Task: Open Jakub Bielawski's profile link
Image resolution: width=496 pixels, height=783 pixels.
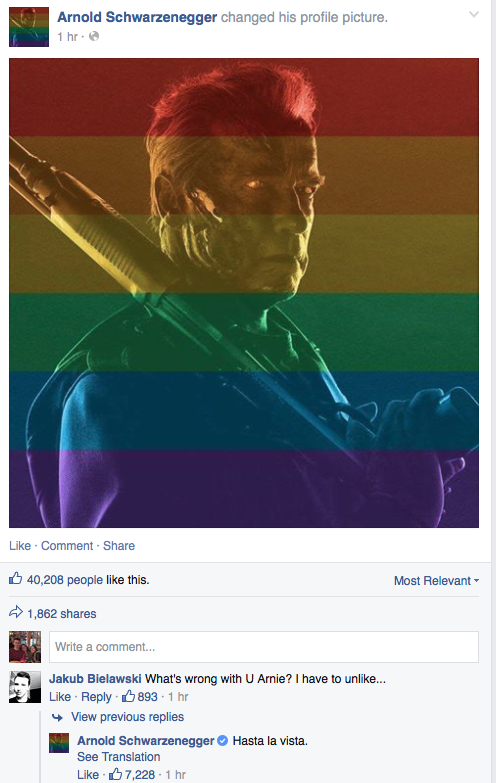Action: tap(95, 679)
